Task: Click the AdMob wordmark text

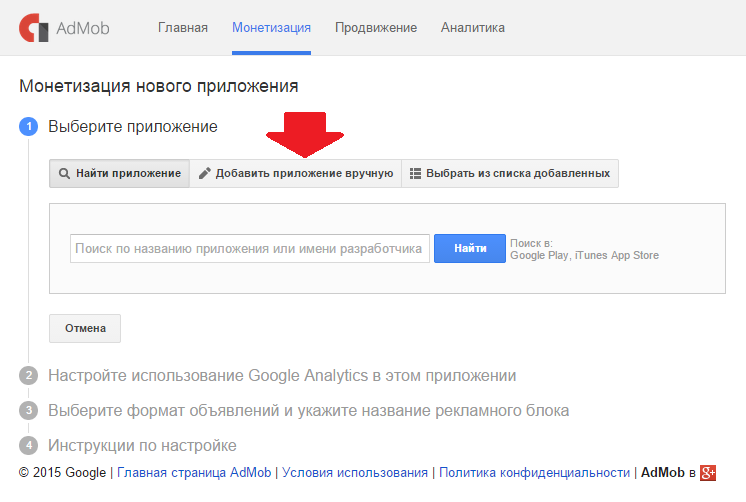Action: (83, 28)
